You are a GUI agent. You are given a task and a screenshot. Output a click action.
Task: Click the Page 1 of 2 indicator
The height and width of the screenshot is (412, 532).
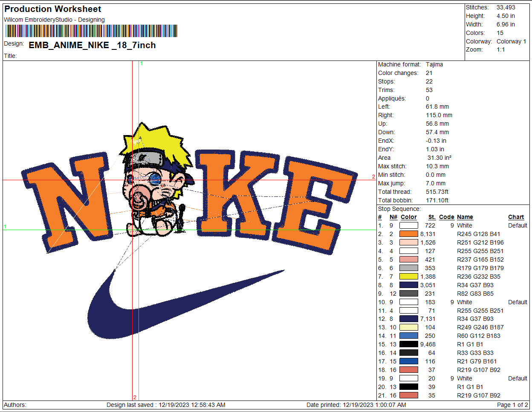(x=512, y=405)
